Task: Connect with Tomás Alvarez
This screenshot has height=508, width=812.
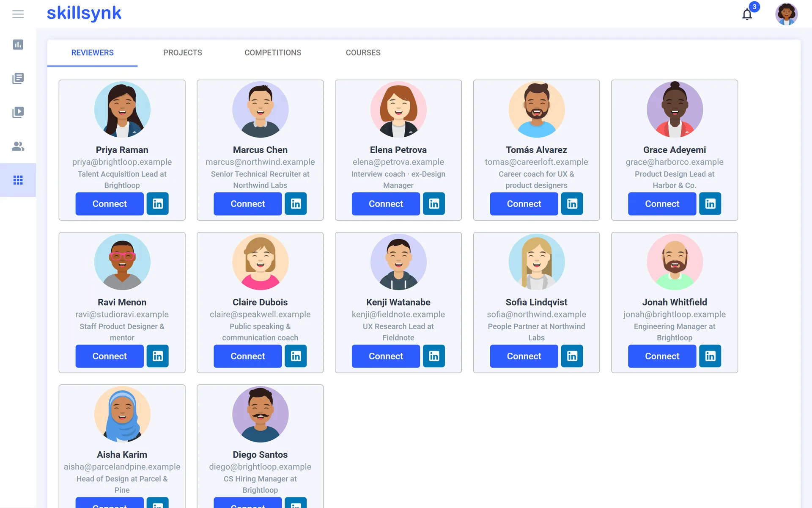Action: [524, 204]
